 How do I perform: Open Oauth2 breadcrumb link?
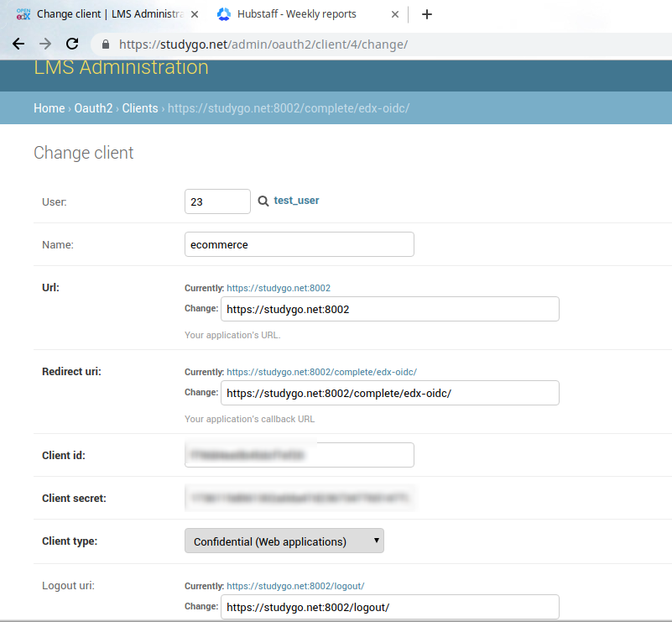[x=93, y=108]
